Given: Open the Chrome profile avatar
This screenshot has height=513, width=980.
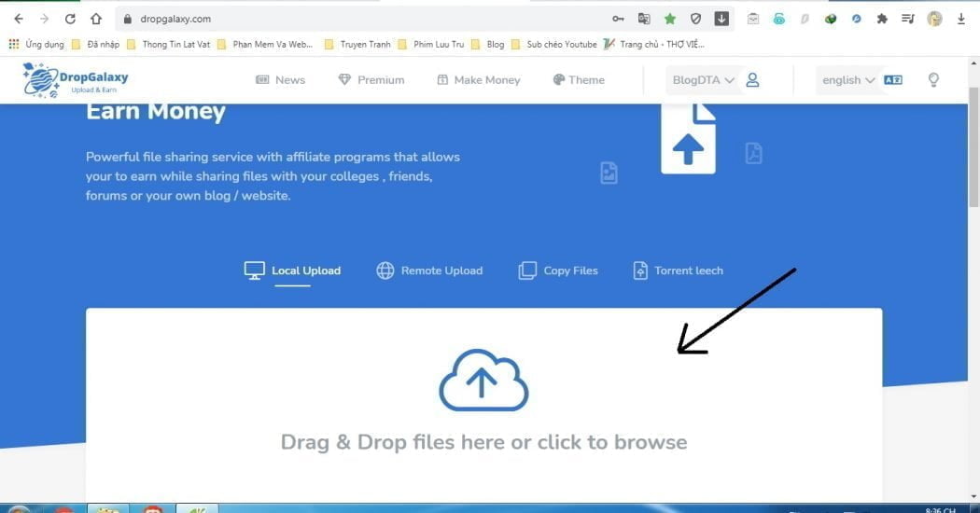Looking at the screenshot, I should (934, 19).
